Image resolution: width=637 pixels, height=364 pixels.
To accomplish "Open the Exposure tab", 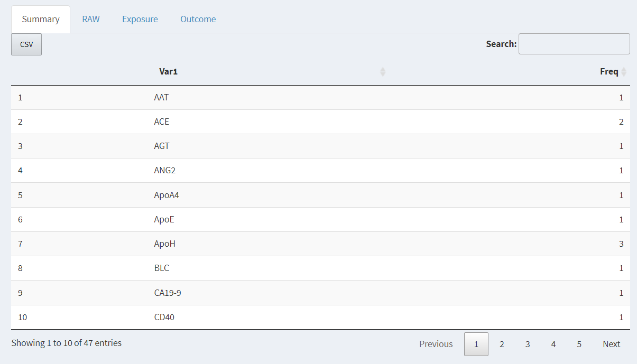I will coord(140,19).
